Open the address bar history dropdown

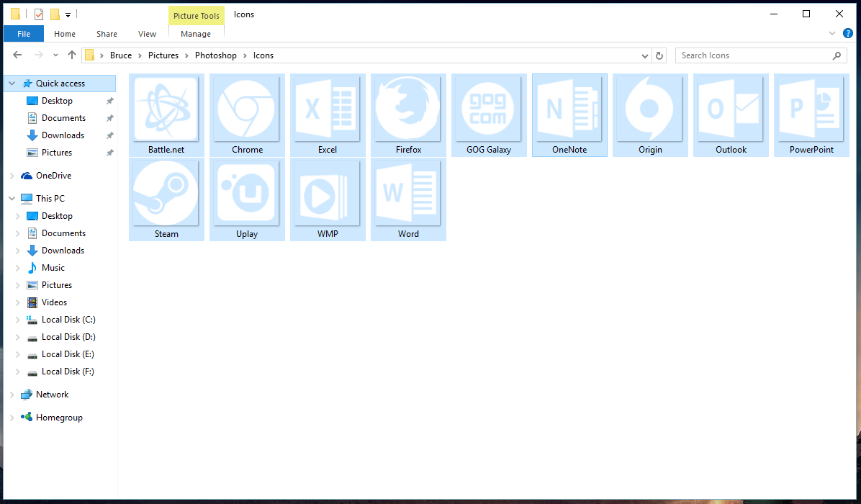[x=645, y=55]
